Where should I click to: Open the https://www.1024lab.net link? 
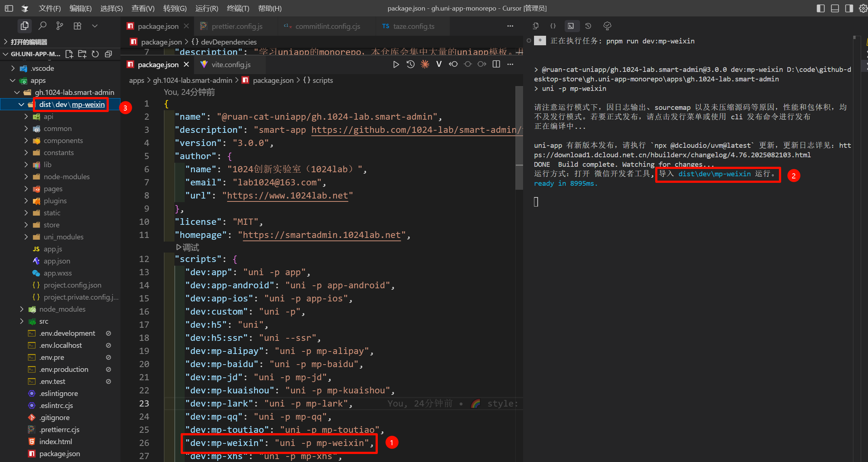[287, 196]
